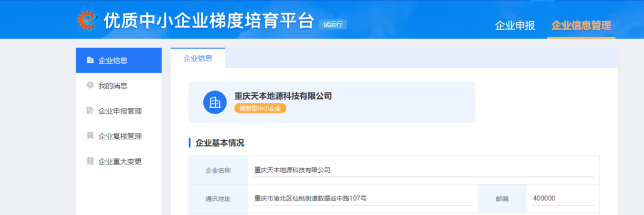Open the 企业申报 top navigation item
The height and width of the screenshot is (215, 644).
coord(515,26)
